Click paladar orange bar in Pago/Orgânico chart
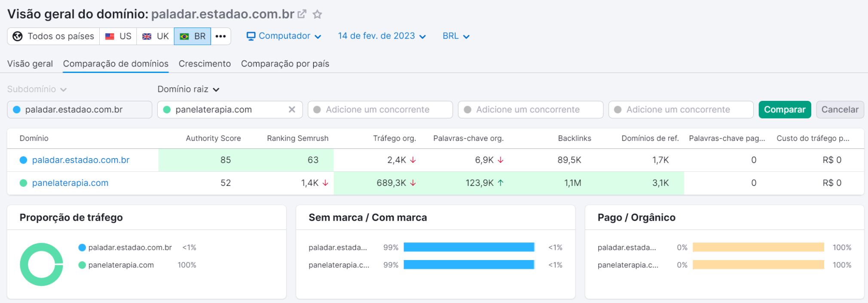The width and height of the screenshot is (868, 303). [758, 247]
